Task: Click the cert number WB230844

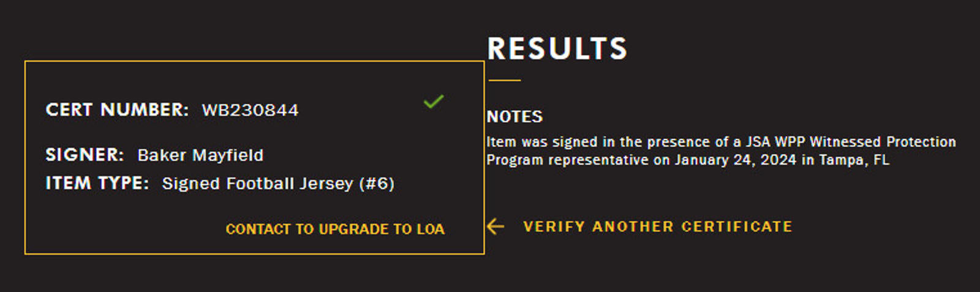Action: [250, 110]
